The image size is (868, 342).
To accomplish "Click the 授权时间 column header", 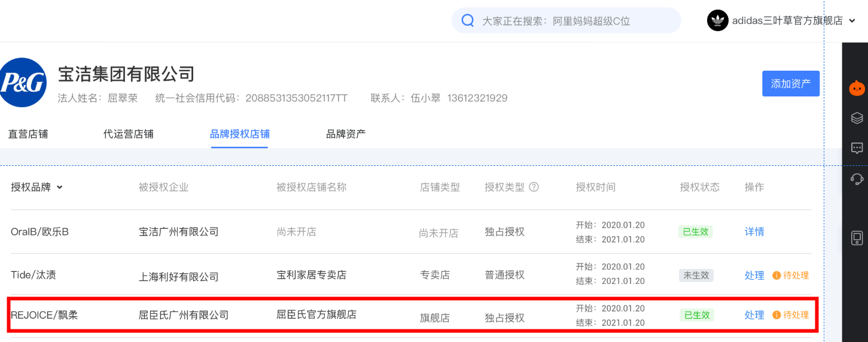I will (x=596, y=187).
